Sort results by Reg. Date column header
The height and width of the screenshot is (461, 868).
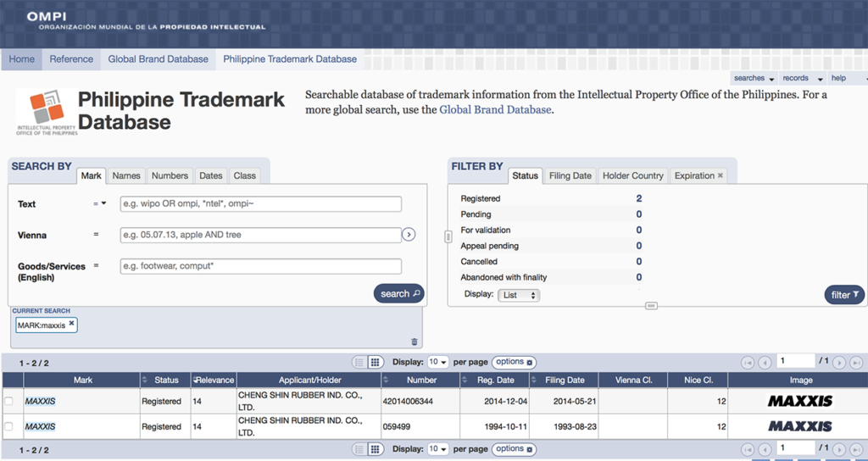495,380
